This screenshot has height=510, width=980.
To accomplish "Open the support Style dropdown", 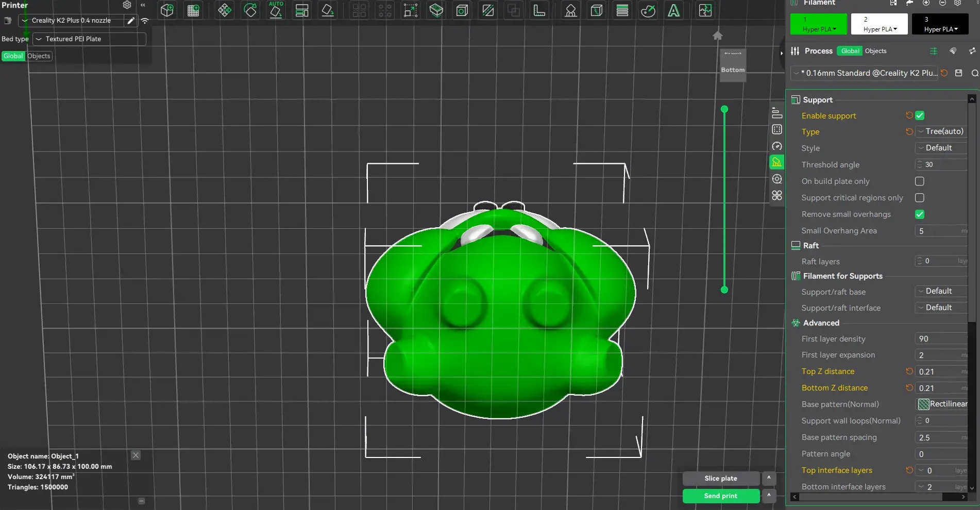I will [941, 148].
